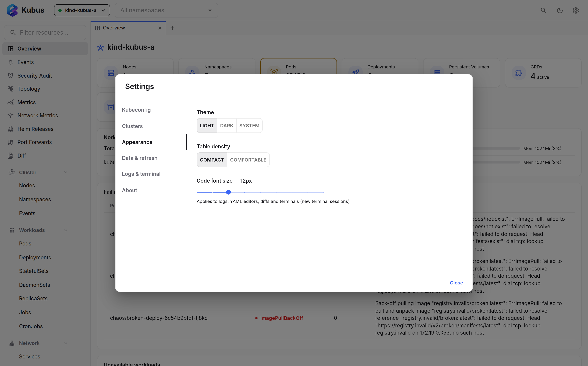Click the CRDs puzzle icon card
588x366 pixels.
pos(519,73)
